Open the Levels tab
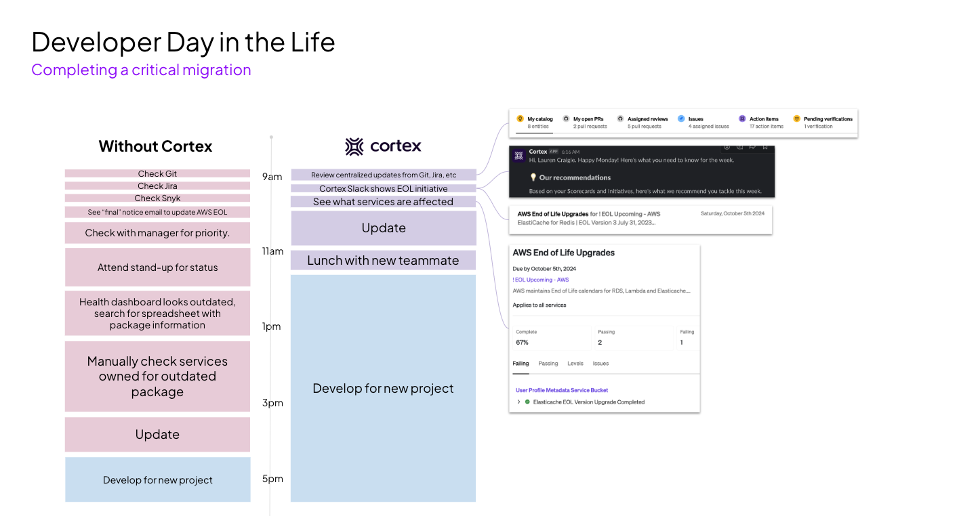The width and height of the screenshot is (980, 516). point(575,364)
